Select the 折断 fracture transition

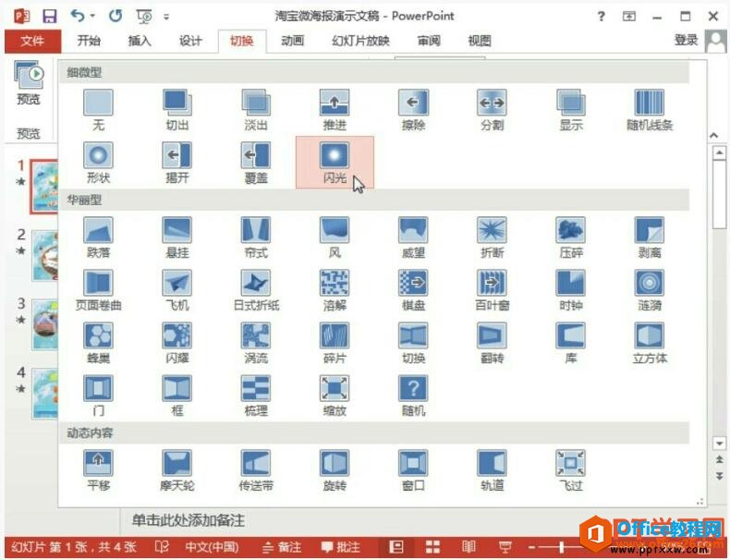(493, 237)
